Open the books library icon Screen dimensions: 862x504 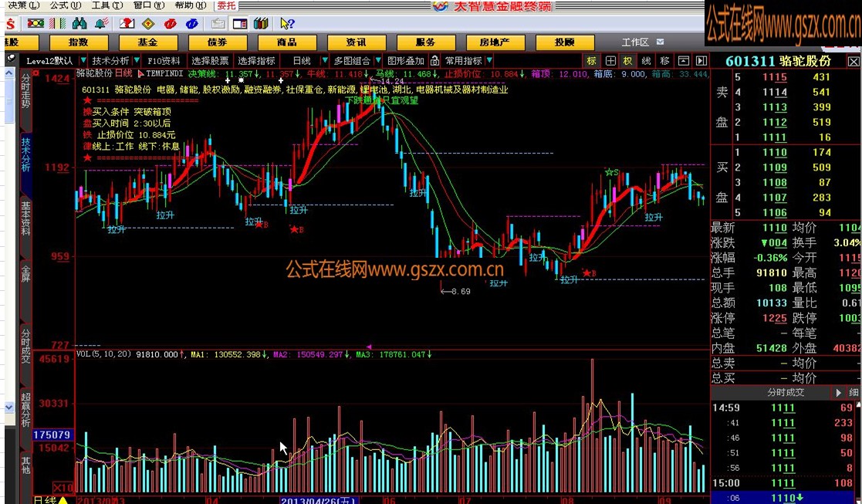point(261,24)
